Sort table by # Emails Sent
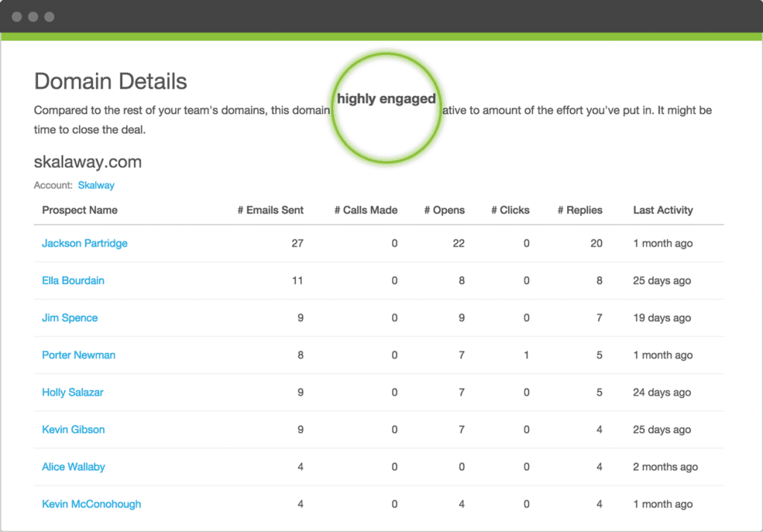Screen dimensions: 763x532 click(270, 210)
